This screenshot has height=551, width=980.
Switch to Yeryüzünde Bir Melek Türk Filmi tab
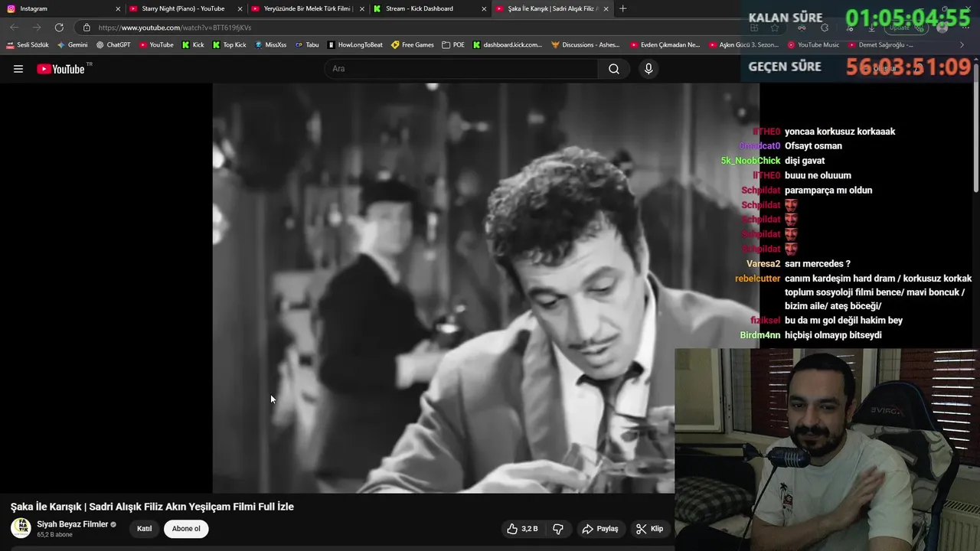[305, 8]
